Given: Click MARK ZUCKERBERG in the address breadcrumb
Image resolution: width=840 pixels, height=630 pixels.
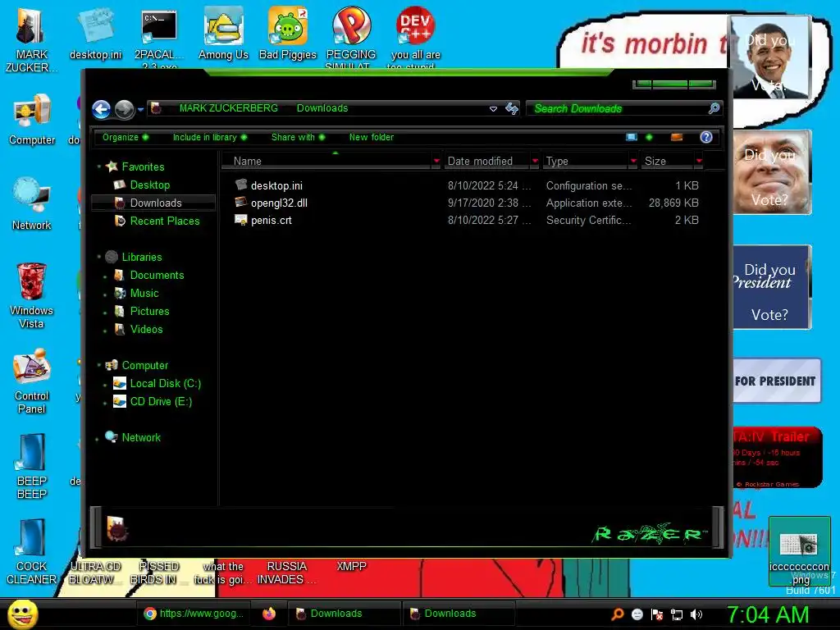Looking at the screenshot, I should pos(228,108).
